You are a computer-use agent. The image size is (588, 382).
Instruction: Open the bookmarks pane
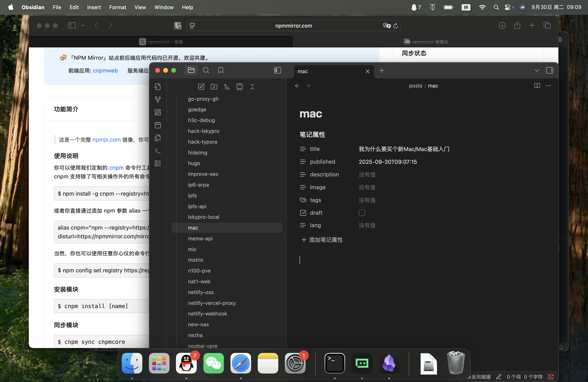click(x=221, y=70)
